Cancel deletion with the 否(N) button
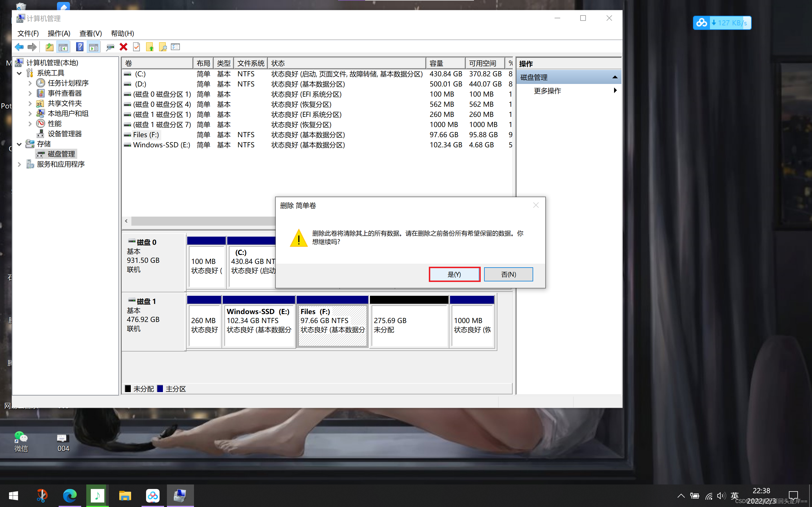The width and height of the screenshot is (812, 507). [x=508, y=274]
